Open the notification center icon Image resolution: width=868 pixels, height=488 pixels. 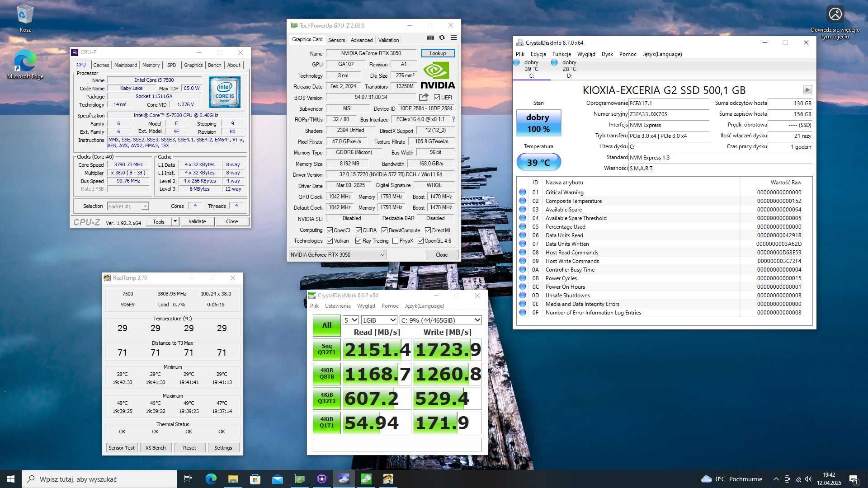tap(854, 479)
